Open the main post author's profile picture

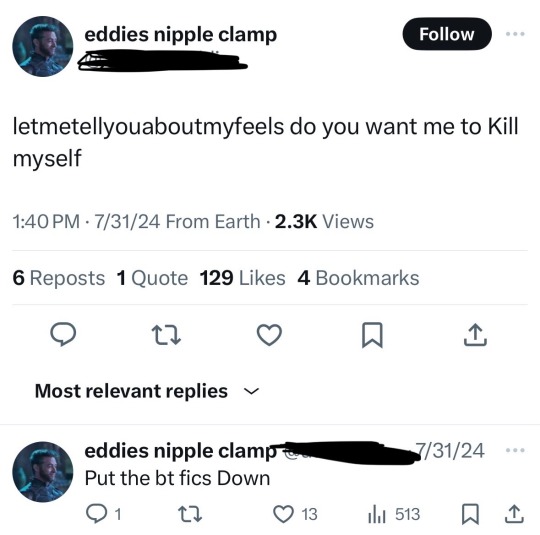click(x=43, y=46)
